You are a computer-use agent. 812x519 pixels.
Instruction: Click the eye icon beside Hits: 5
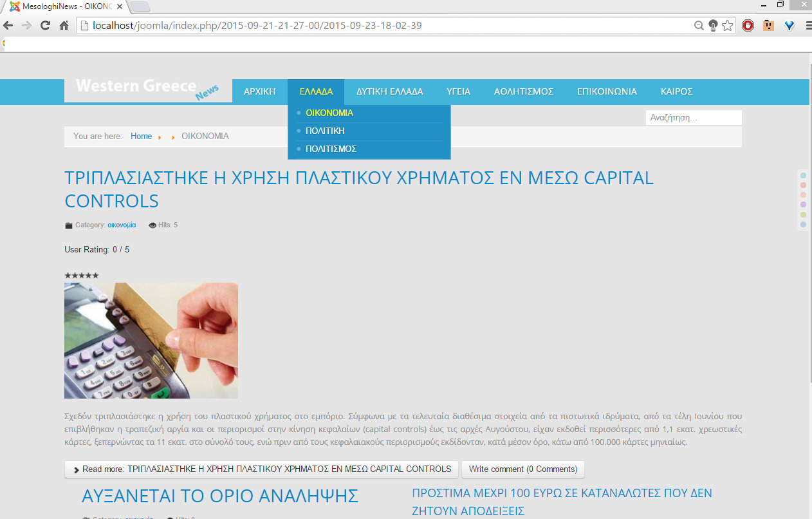point(152,225)
